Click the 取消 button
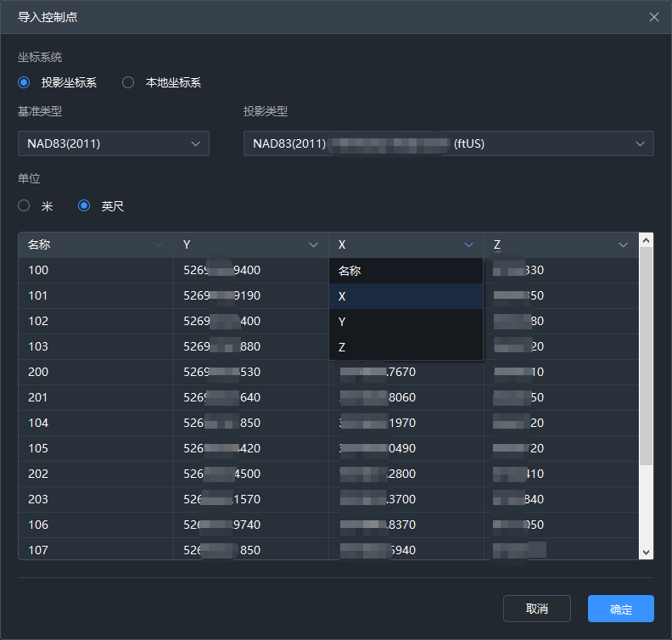The width and height of the screenshot is (672, 640). click(536, 609)
